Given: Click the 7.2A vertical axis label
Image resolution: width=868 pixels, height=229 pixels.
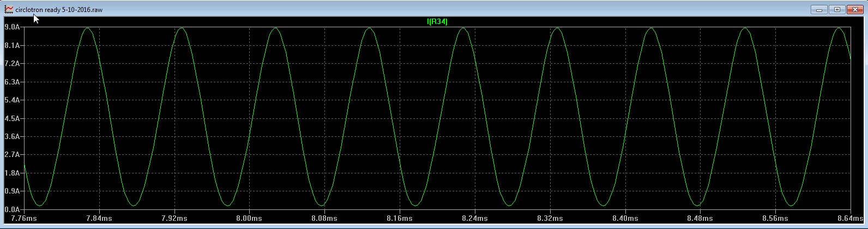Looking at the screenshot, I should pyautogui.click(x=12, y=63).
